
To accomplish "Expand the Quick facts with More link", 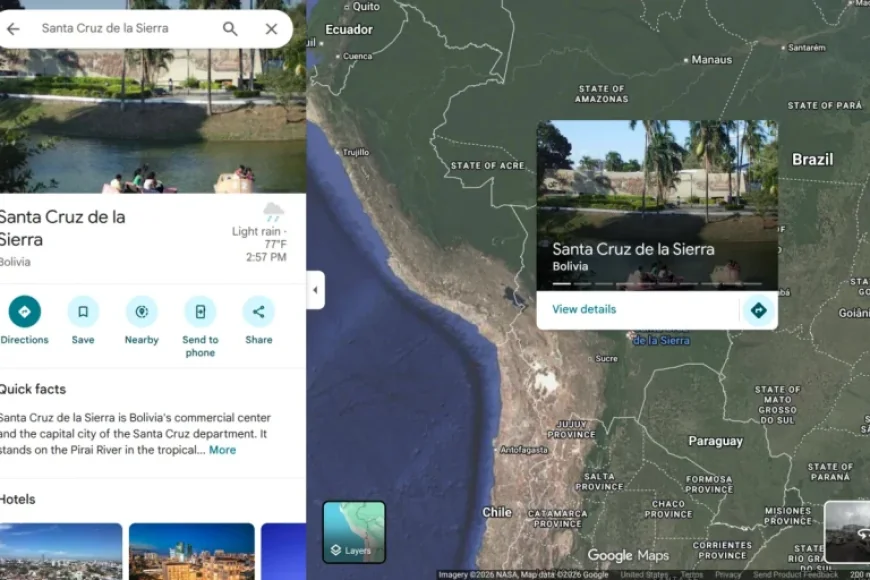I will click(222, 450).
